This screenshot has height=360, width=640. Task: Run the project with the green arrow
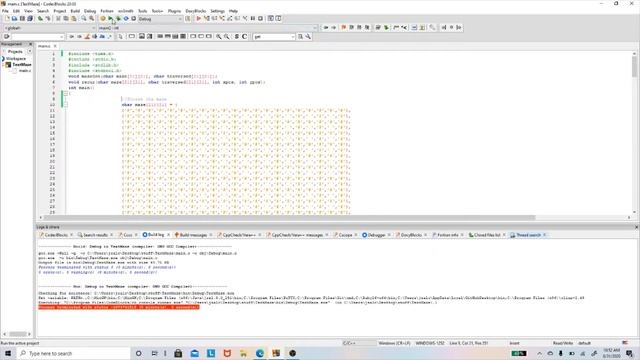click(x=111, y=19)
